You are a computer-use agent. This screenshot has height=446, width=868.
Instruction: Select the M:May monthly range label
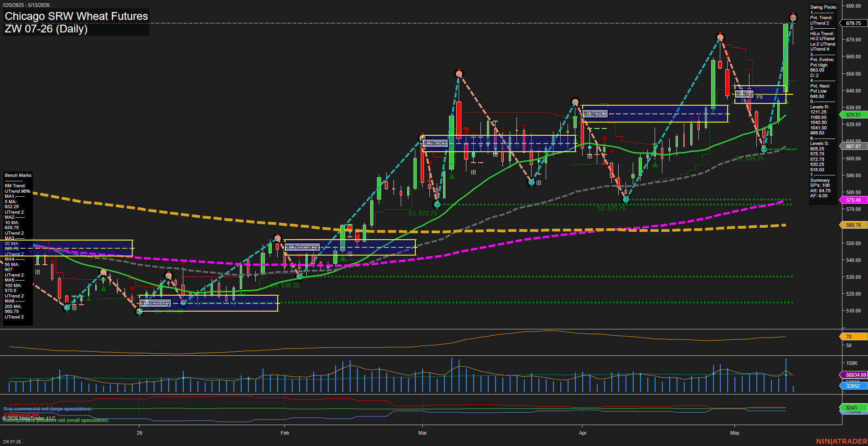pyautogui.click(x=744, y=94)
